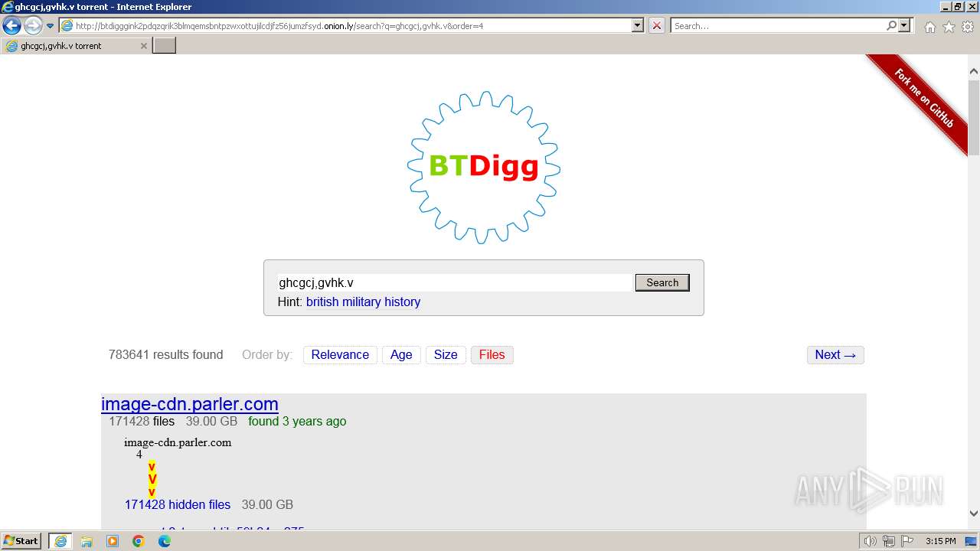Click the network tray icon
This screenshot has width=980, height=551.
[x=888, y=541]
